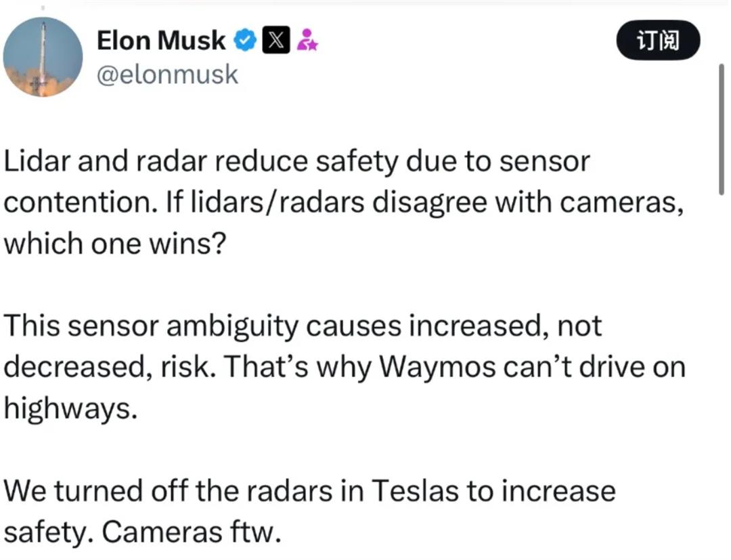Image resolution: width=731 pixels, height=560 pixels.
Task: Click the 'Cameras ftw.' text
Action: [x=191, y=532]
